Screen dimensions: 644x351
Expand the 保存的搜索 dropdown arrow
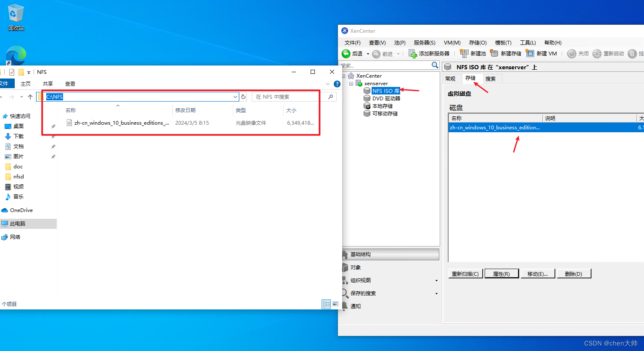click(436, 293)
